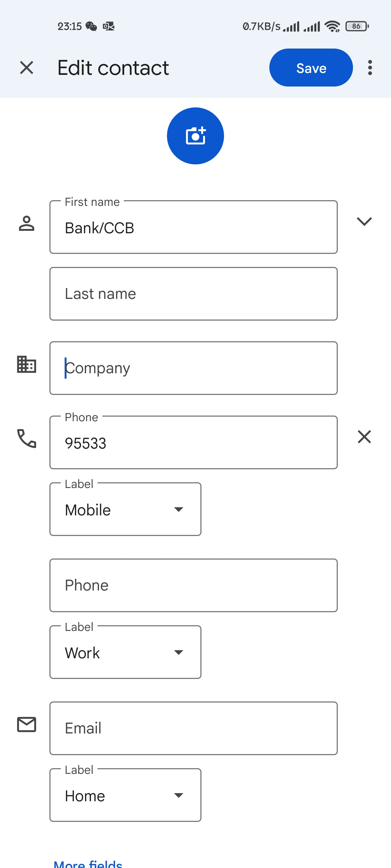Focus the First name field with Bank/CCB
Viewport: 391px width, 868px height.
click(x=193, y=228)
